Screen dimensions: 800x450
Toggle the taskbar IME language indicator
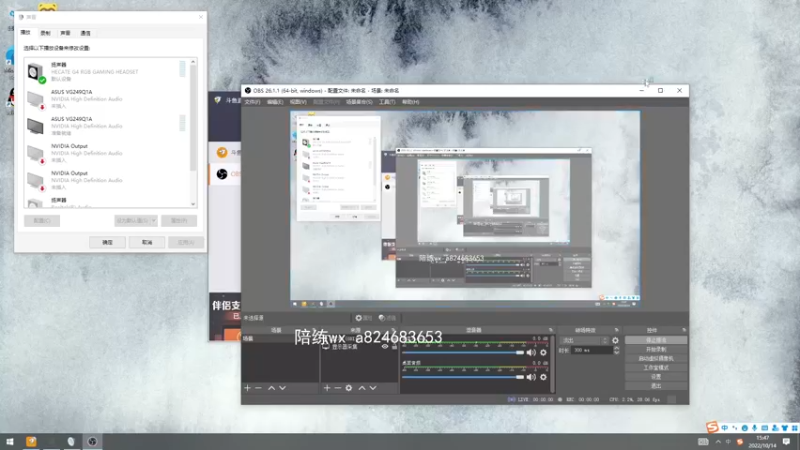[729, 442]
